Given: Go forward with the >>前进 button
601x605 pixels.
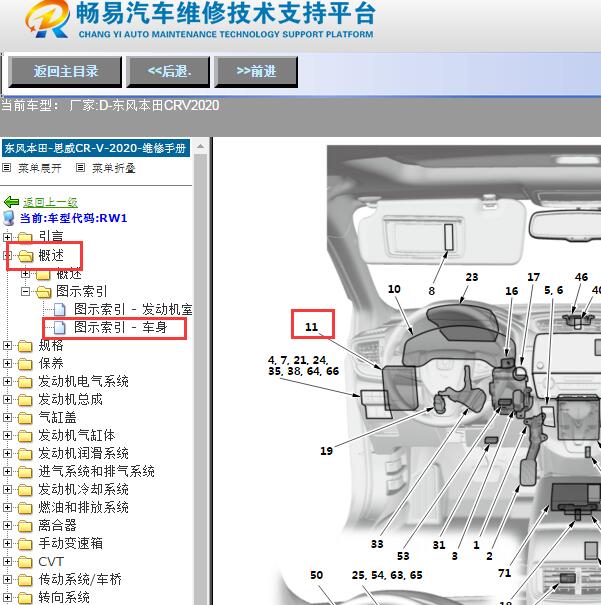Looking at the screenshot, I should pos(256,72).
